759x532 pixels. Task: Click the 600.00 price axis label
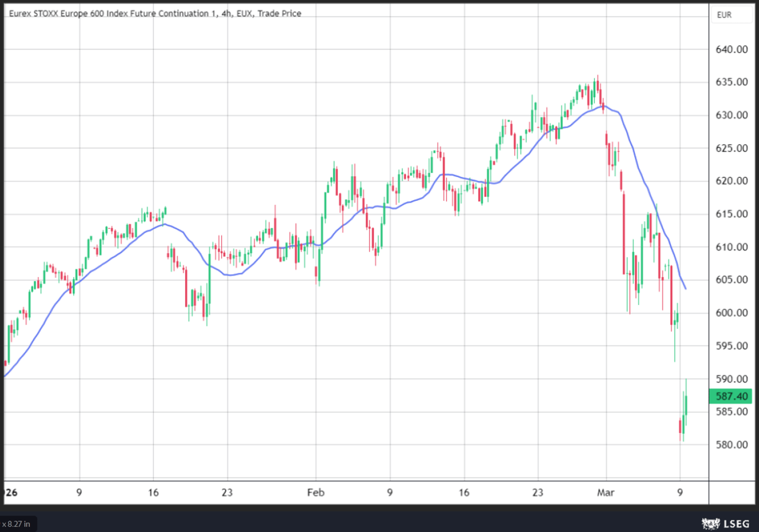click(731, 313)
